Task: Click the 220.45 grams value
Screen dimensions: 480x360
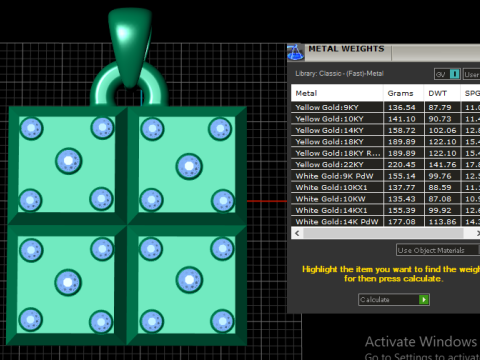Action: tap(402, 164)
